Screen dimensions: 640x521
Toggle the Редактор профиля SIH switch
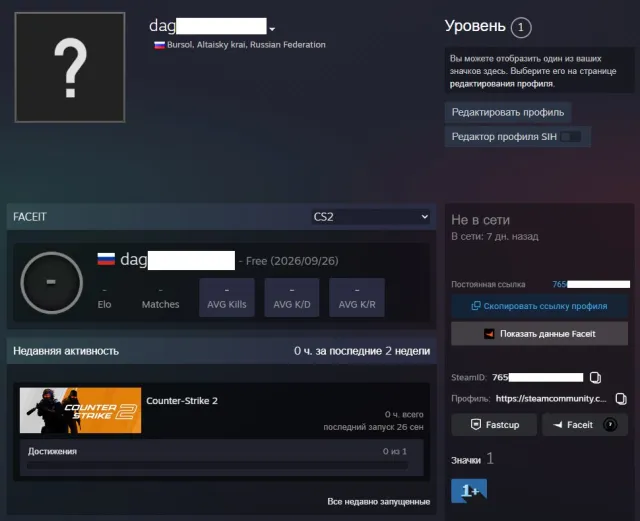point(570,137)
